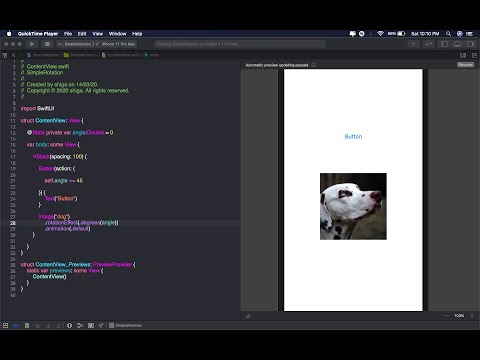Toggle the navigator panel visibility
The width and height of the screenshot is (480, 360).
click(x=444, y=44)
